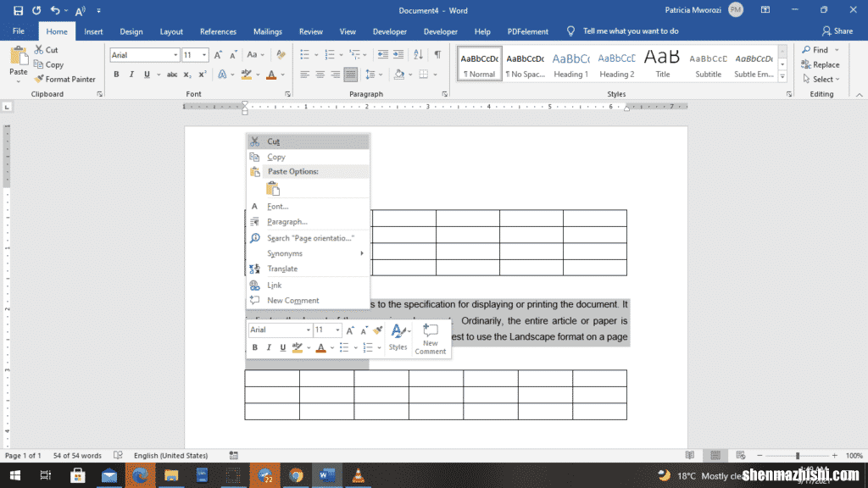Open mini toolbar font size dropdown
Viewport: 868px width, 488px height.
(x=337, y=330)
